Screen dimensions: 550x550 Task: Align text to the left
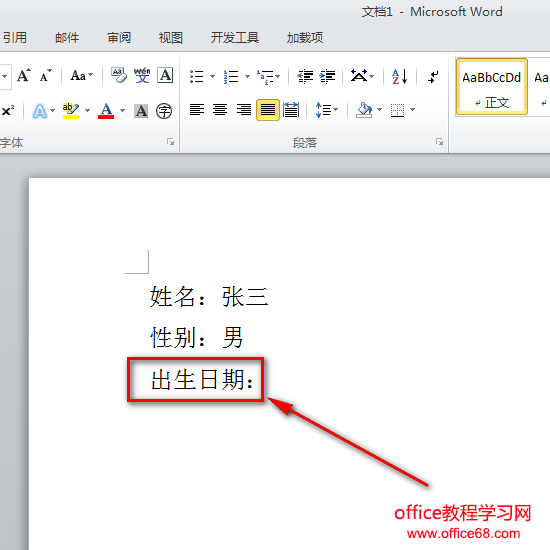[197, 110]
